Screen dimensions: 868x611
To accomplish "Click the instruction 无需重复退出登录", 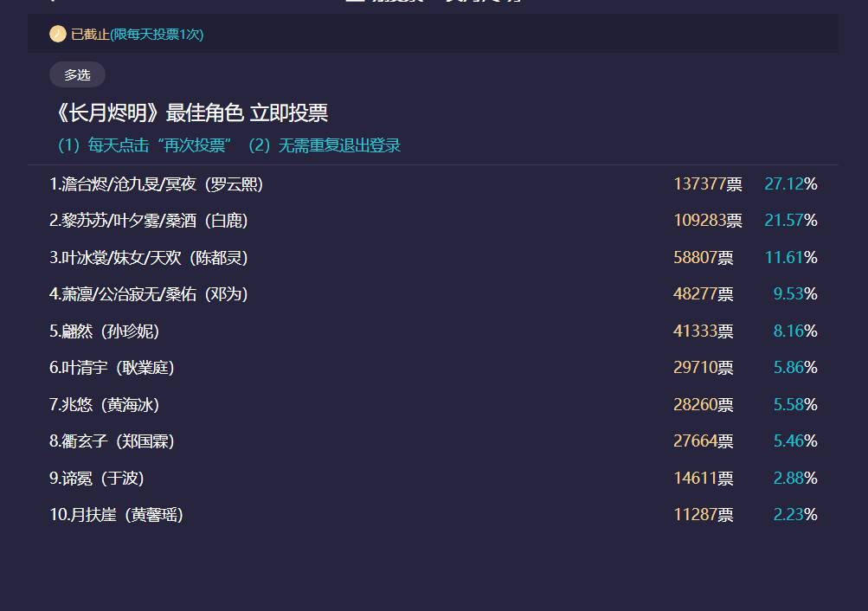I will pos(339,145).
